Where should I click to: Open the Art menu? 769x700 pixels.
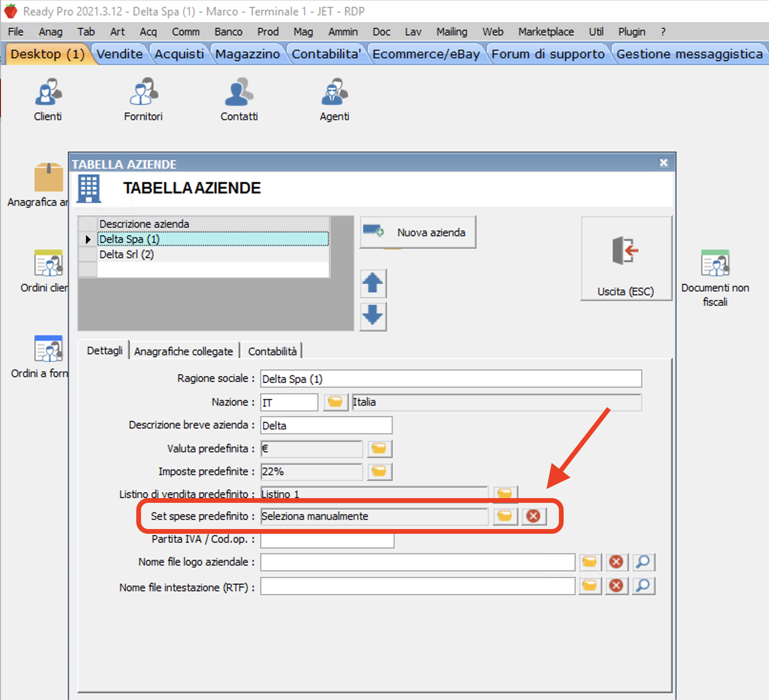[x=117, y=32]
